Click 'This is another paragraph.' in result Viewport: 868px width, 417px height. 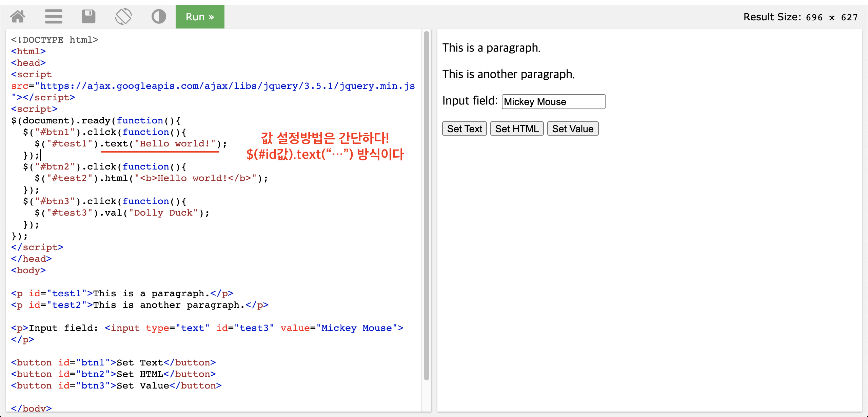[x=508, y=74]
